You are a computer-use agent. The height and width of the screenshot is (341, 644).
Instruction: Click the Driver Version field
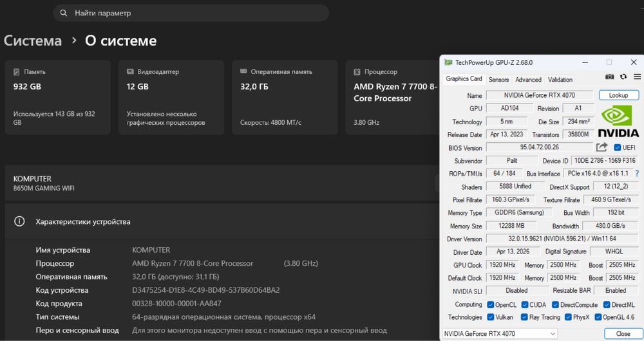click(x=562, y=239)
